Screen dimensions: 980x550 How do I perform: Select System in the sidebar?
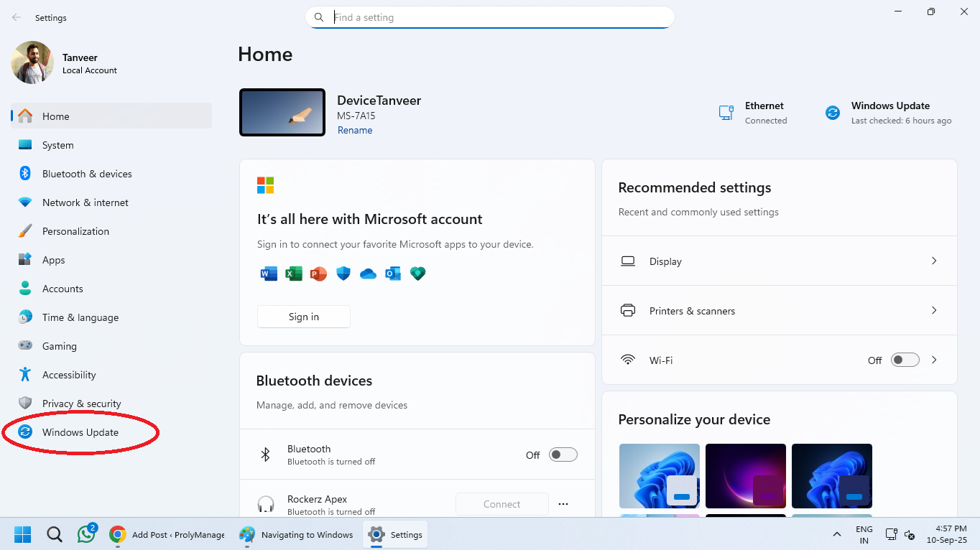pos(111,145)
